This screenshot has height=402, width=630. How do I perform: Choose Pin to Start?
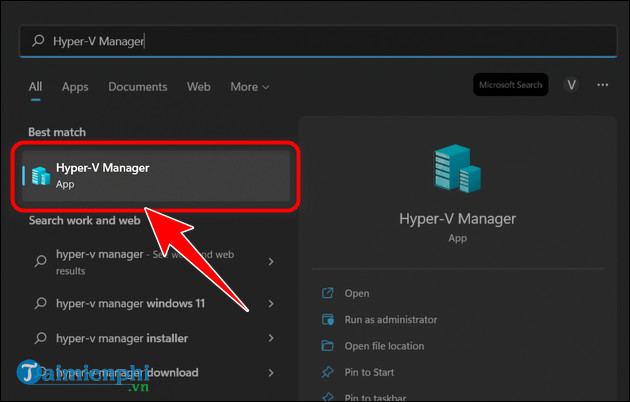369,372
